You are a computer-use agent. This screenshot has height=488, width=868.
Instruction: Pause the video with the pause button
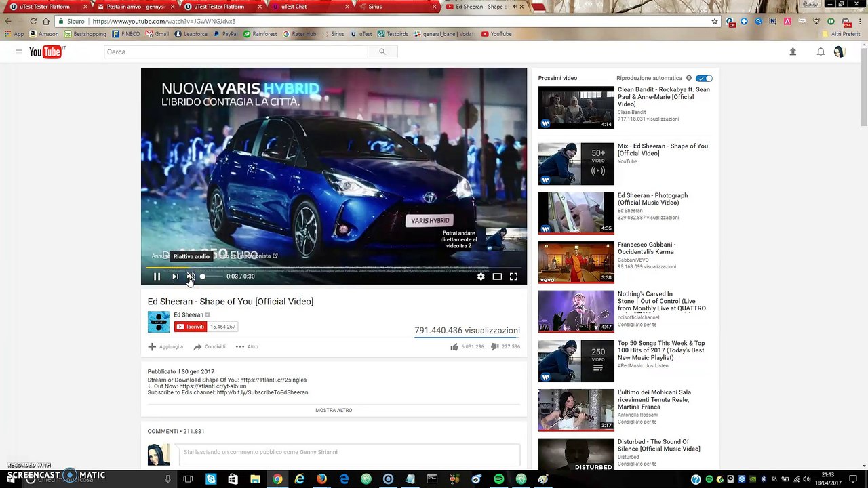pos(157,277)
